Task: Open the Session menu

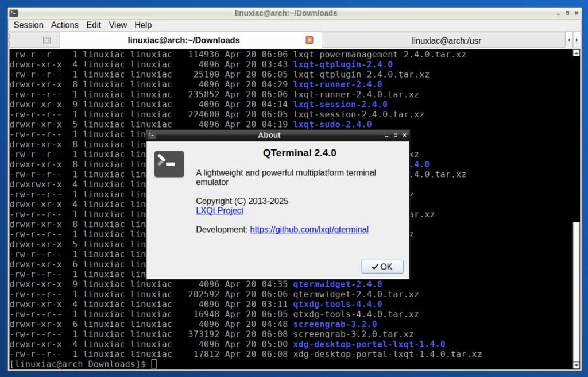Action: [28, 25]
